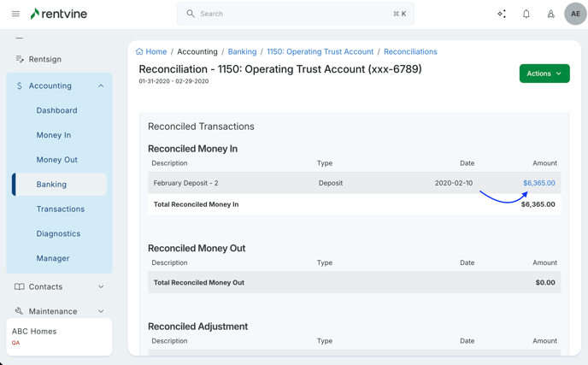Open the Actions dropdown button
588x365 pixels.
tap(544, 74)
